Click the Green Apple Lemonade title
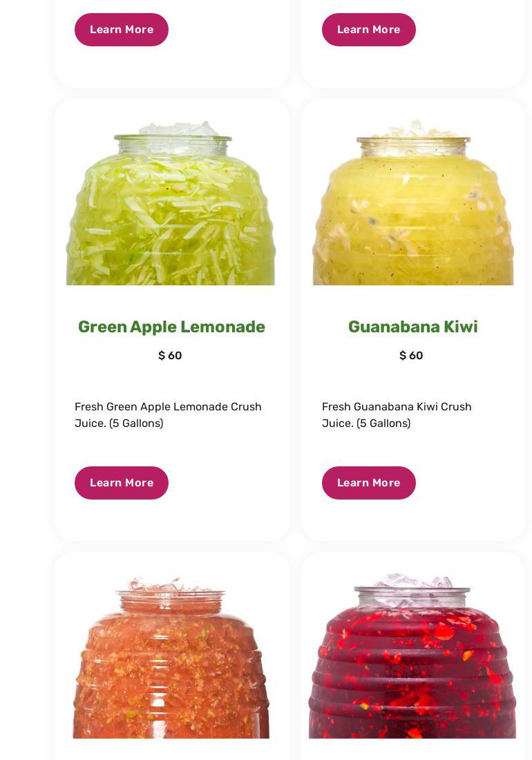 [x=171, y=327]
